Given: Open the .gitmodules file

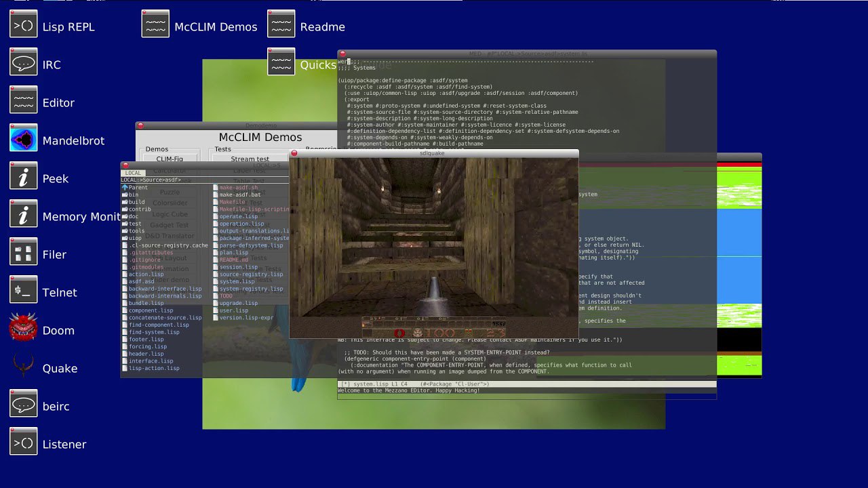Looking at the screenshot, I should [143, 267].
